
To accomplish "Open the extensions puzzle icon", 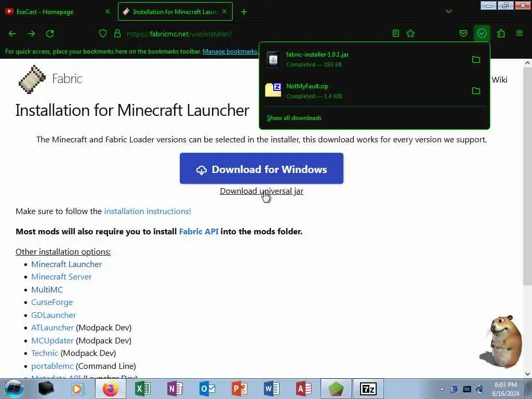I will point(501,33).
